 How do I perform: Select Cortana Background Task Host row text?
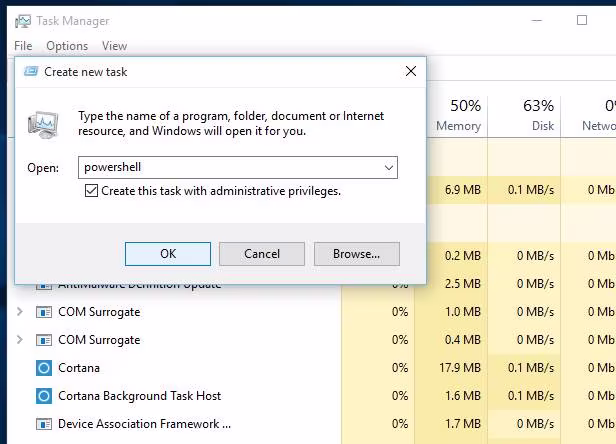click(x=139, y=396)
